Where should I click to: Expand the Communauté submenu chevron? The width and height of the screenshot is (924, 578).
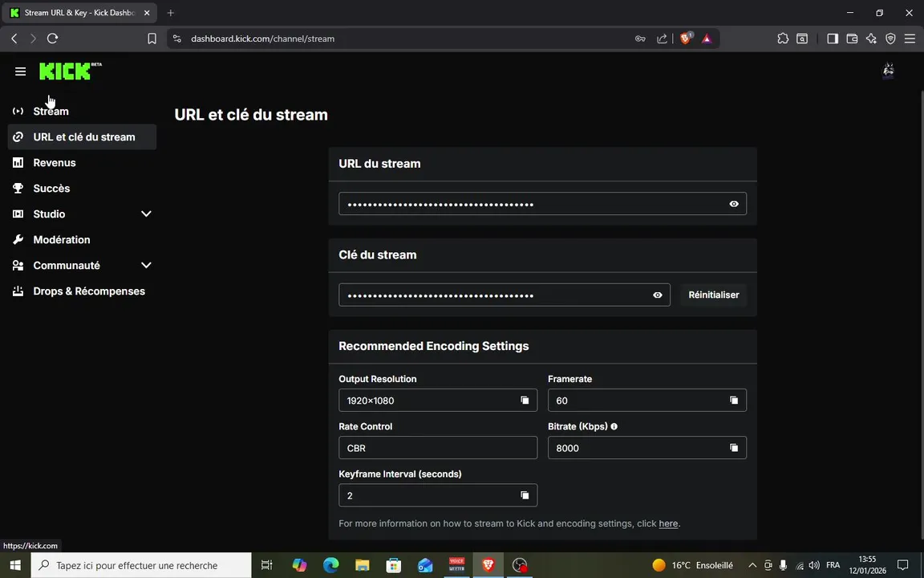tap(146, 266)
